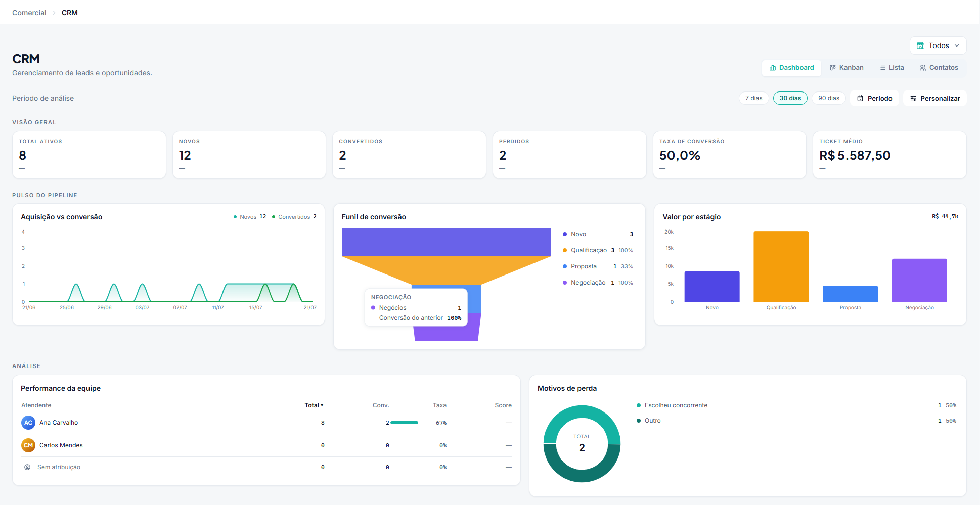Click Ana Carvalho's AC avatar
This screenshot has width=980, height=505.
[28, 423]
